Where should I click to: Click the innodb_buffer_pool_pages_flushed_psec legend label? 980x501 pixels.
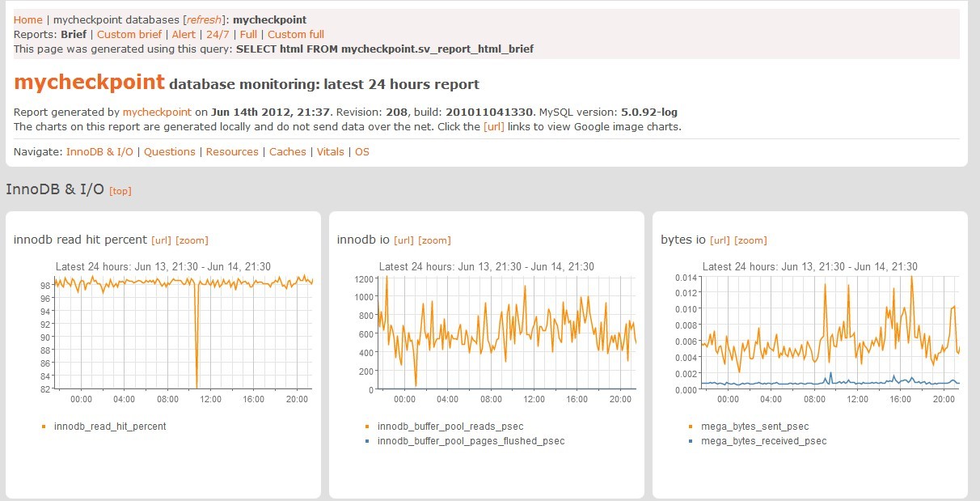[471, 441]
